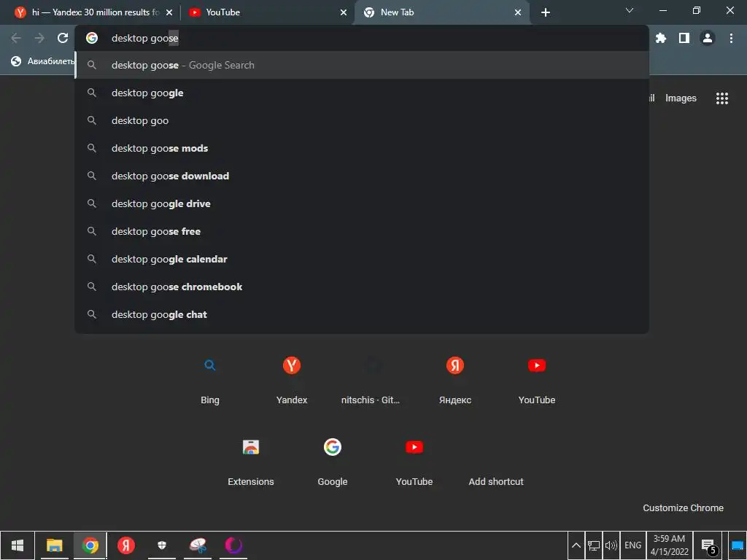
Task: Open File Explorer from the taskbar
Action: [x=54, y=545]
